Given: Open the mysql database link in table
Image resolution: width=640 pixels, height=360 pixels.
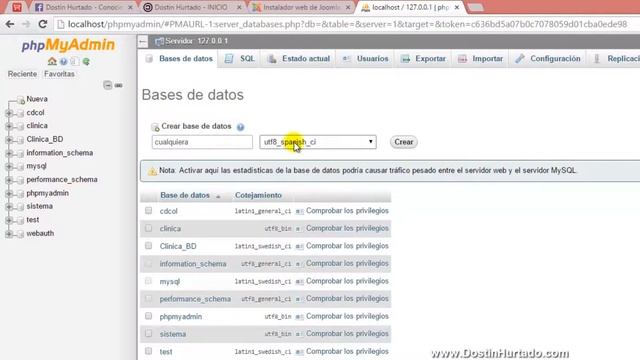Looking at the screenshot, I should (x=170, y=282).
